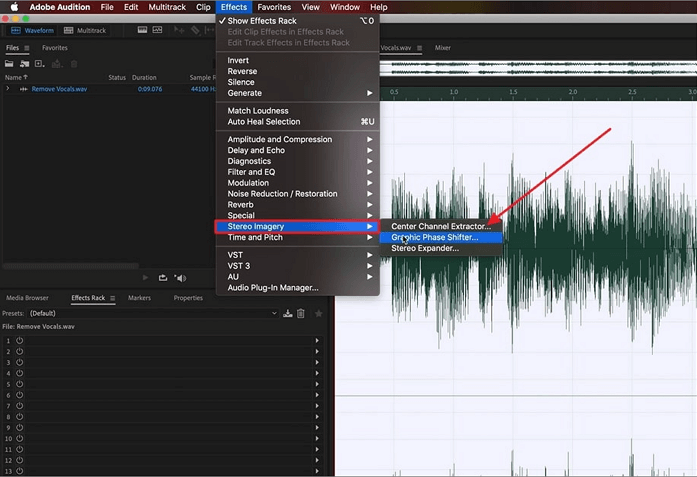Toggle power for effect slot 5
Viewport: 697px width, 477px height.
[x=20, y=384]
